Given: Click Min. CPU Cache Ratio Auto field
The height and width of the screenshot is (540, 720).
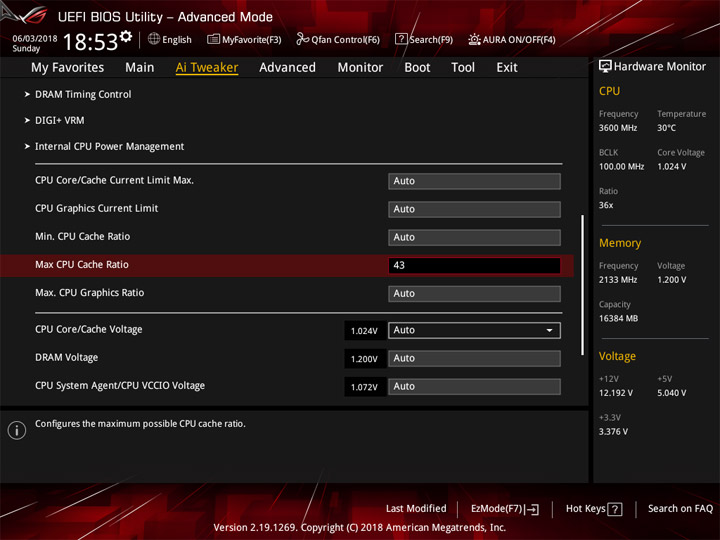Looking at the screenshot, I should coord(474,237).
